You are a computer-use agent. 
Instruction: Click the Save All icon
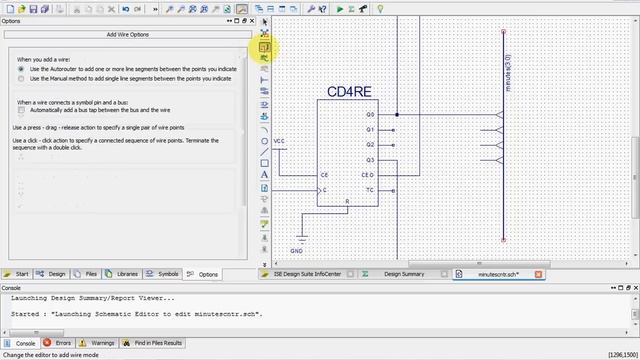coord(45,9)
